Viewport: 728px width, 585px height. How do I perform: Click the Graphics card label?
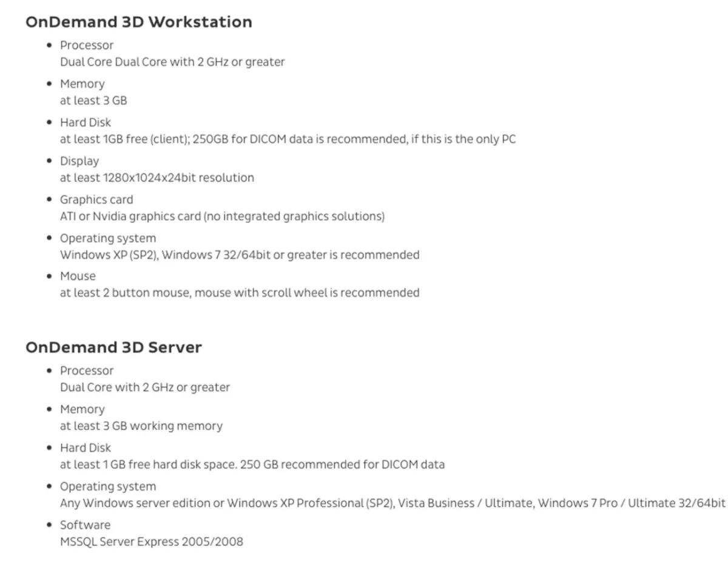(96, 200)
